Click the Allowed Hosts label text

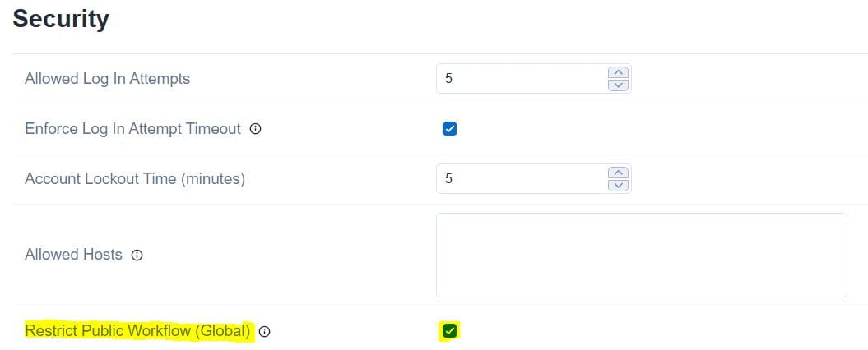click(x=73, y=255)
